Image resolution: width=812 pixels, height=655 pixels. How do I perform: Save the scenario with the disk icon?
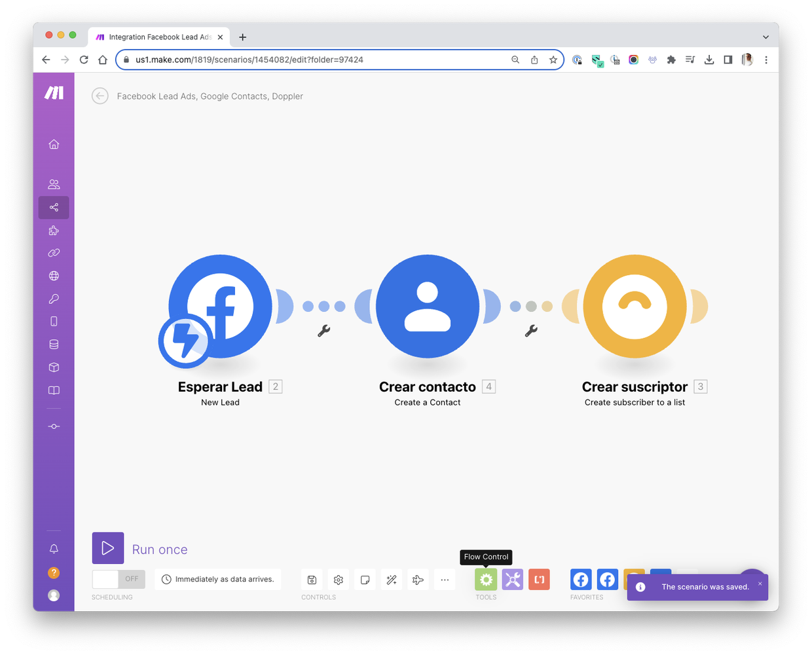[x=312, y=580]
